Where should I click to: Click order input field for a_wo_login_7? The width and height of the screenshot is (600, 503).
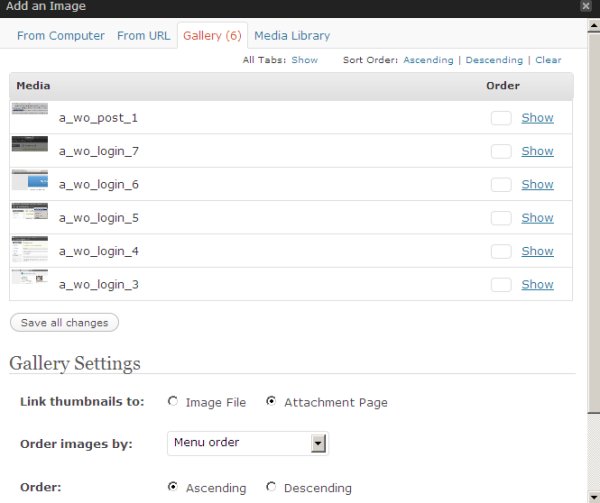[x=501, y=152]
